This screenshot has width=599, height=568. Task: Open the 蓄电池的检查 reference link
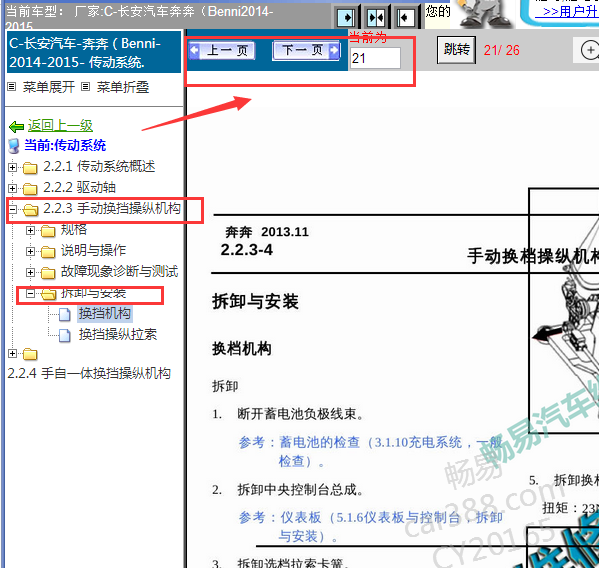[371, 451]
